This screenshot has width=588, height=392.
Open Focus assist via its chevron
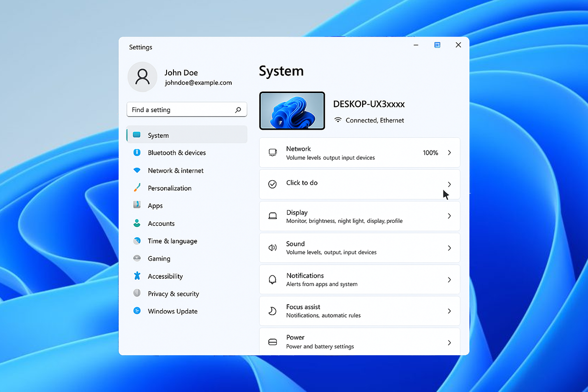pyautogui.click(x=449, y=311)
